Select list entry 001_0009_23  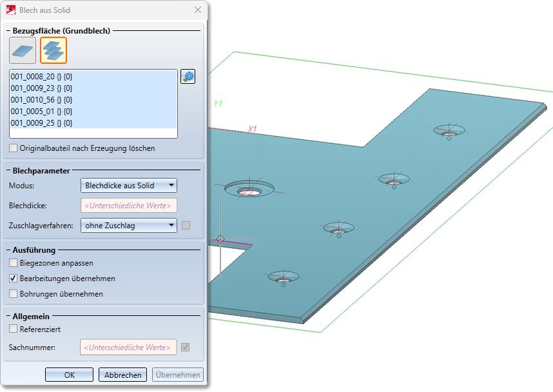[93, 88]
